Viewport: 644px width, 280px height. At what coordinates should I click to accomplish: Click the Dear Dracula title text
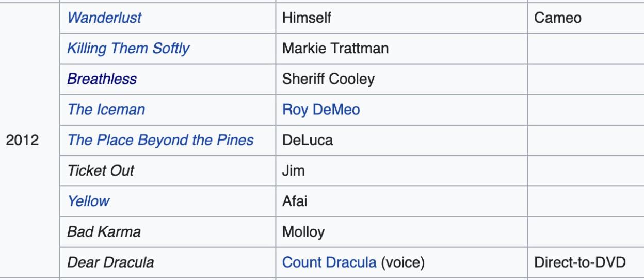[110, 262]
